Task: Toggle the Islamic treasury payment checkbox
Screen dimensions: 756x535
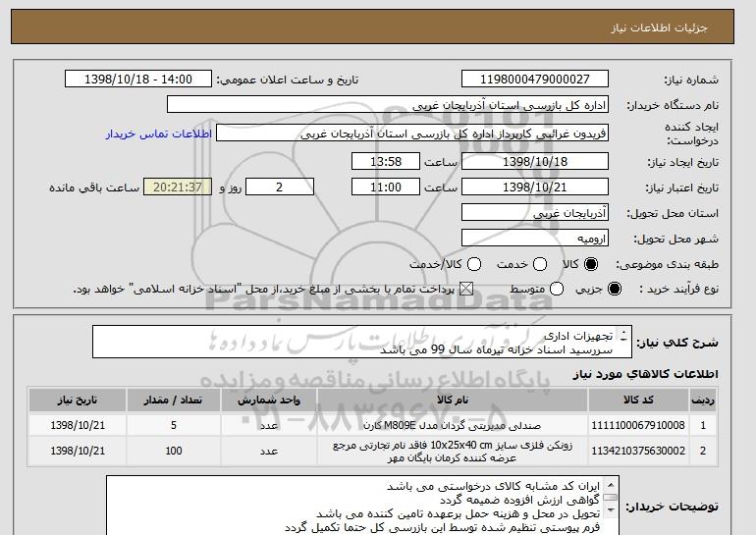Action: (x=465, y=289)
